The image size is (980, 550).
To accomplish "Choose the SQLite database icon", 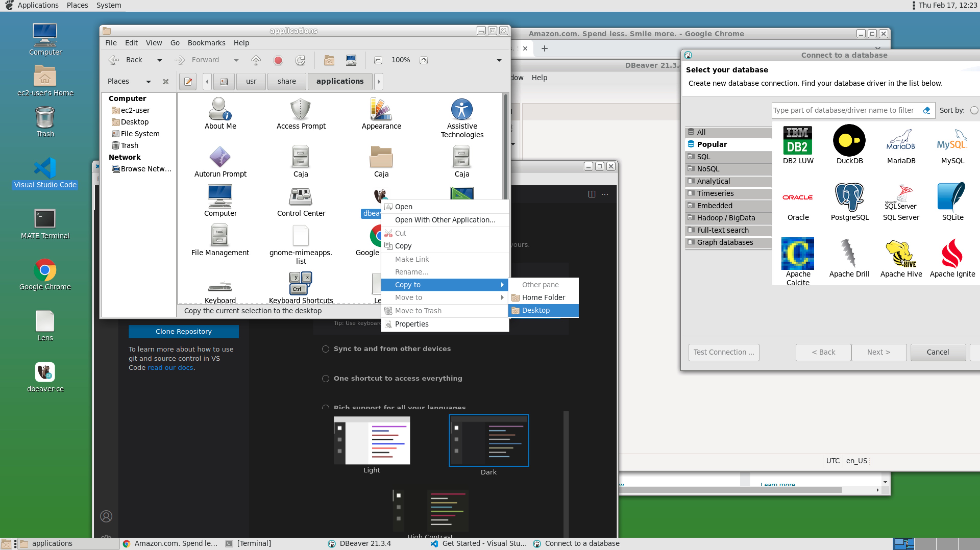I will [952, 197].
